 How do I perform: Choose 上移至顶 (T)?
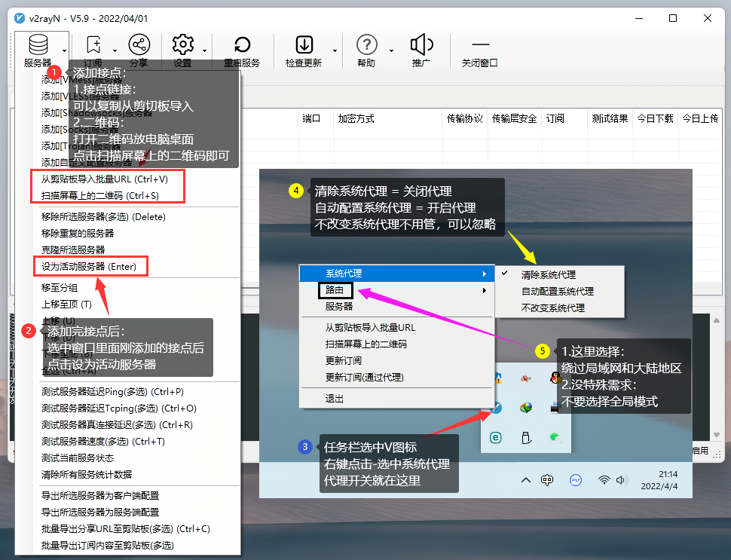click(x=66, y=304)
